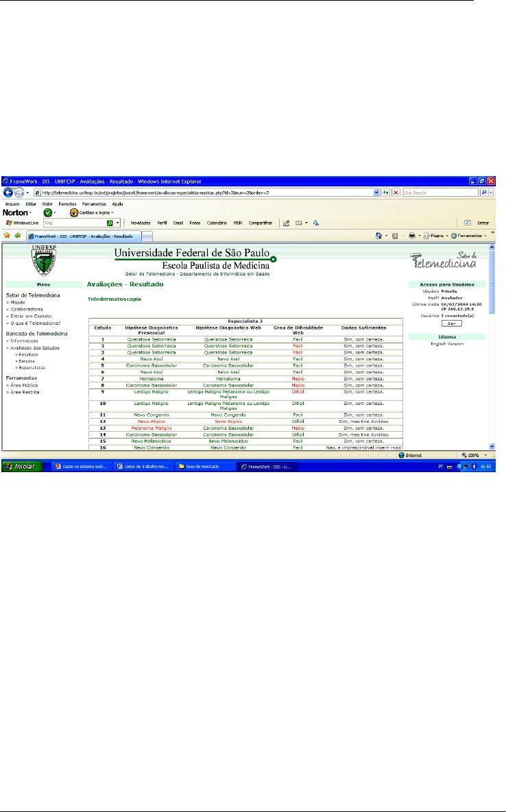Switch to corpo de trabalho taskbar document
Image resolution: width=506 pixels, height=812 pixels.
(x=143, y=467)
